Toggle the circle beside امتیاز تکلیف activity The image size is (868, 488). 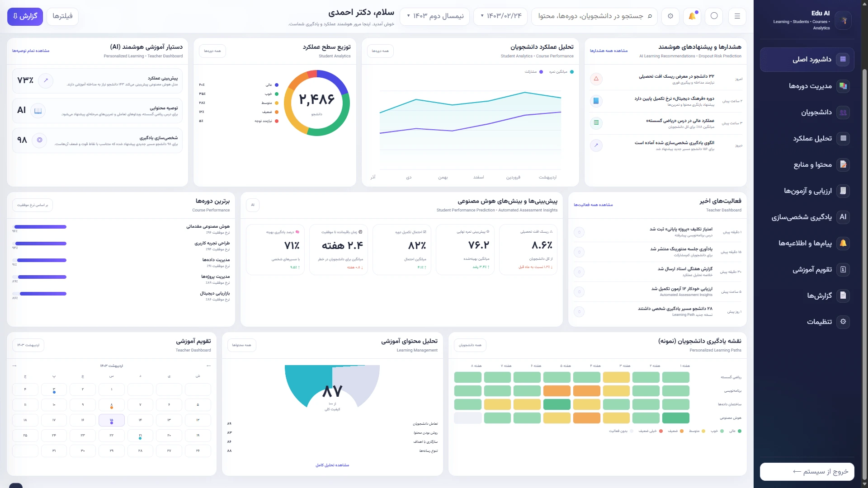point(579,232)
